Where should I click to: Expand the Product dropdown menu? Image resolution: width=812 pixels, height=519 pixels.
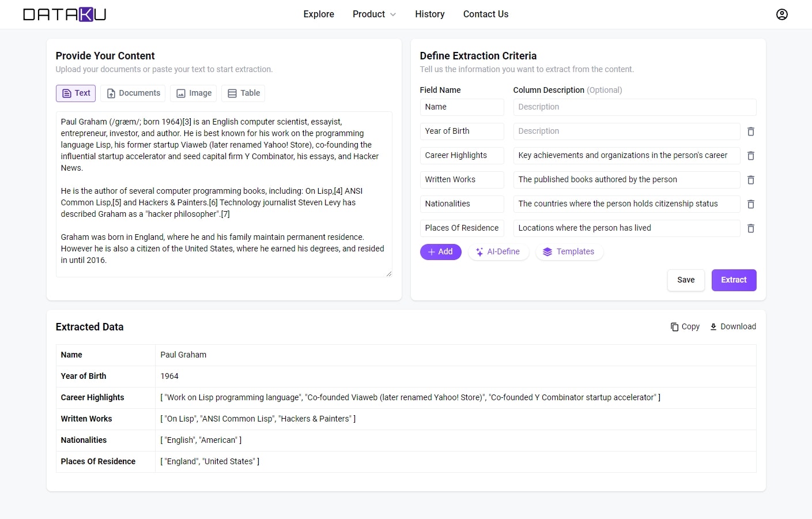(374, 14)
